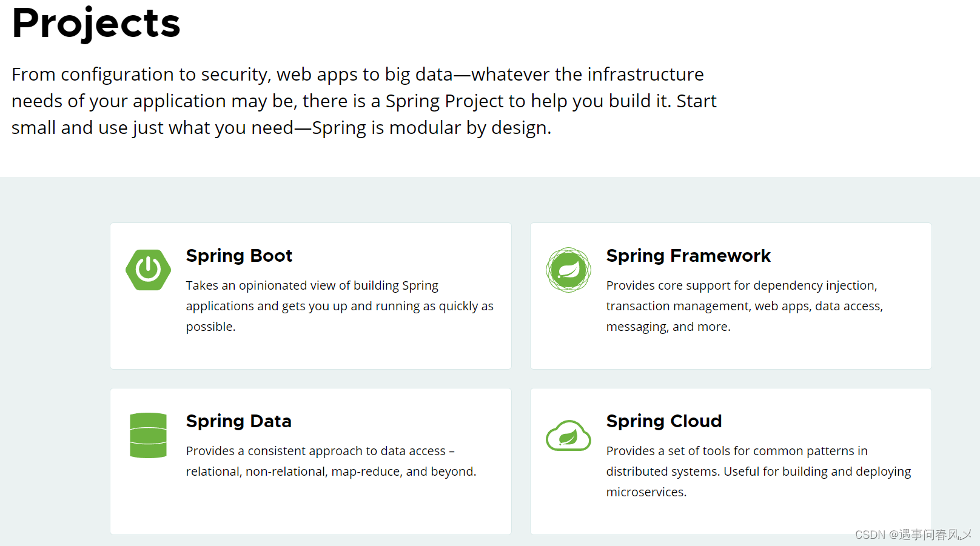This screenshot has height=546, width=980.
Task: Click the Spring Data database icon
Action: coord(148,435)
